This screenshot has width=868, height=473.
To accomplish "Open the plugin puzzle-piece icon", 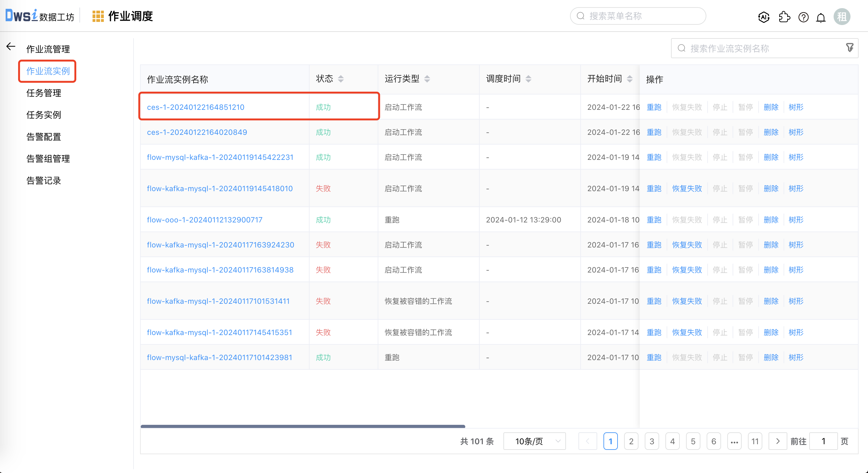I will 784,17.
